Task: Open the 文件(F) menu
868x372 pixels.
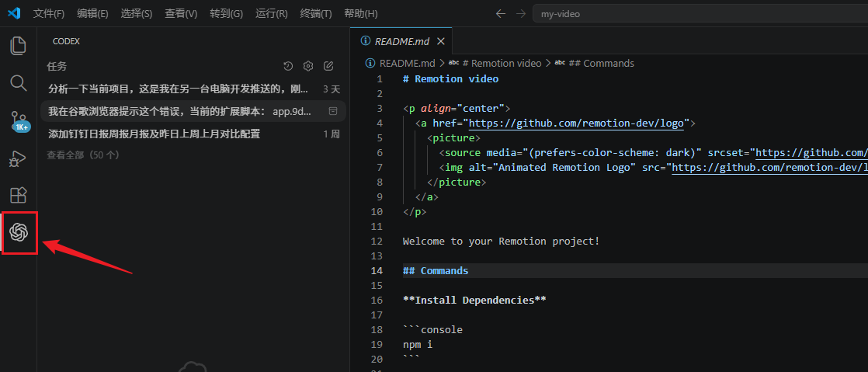Action: (49, 14)
